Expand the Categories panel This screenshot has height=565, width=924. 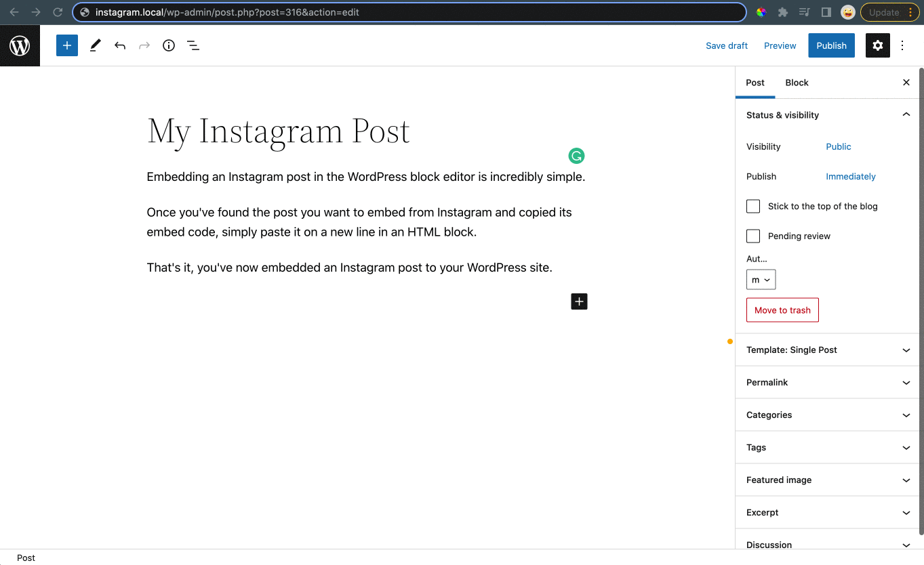tap(826, 415)
